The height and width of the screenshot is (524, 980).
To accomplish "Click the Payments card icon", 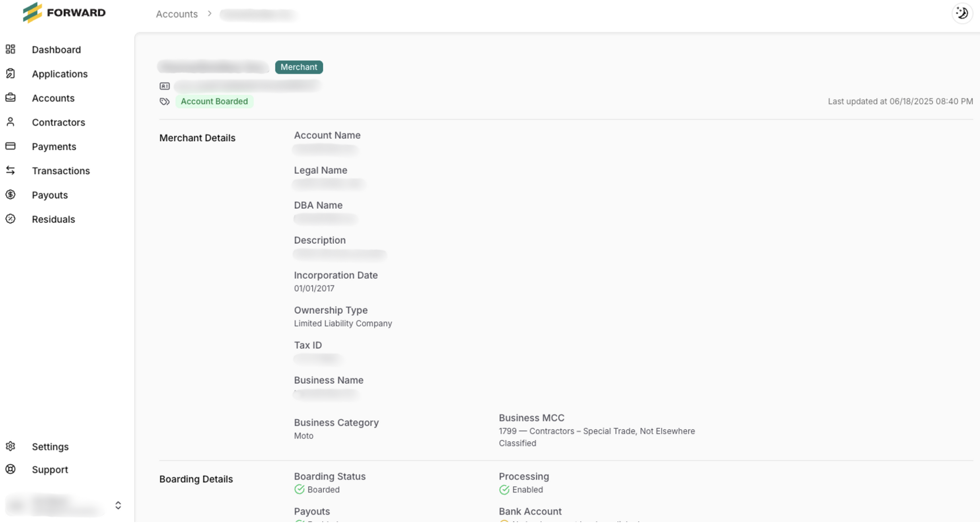I will 10,146.
